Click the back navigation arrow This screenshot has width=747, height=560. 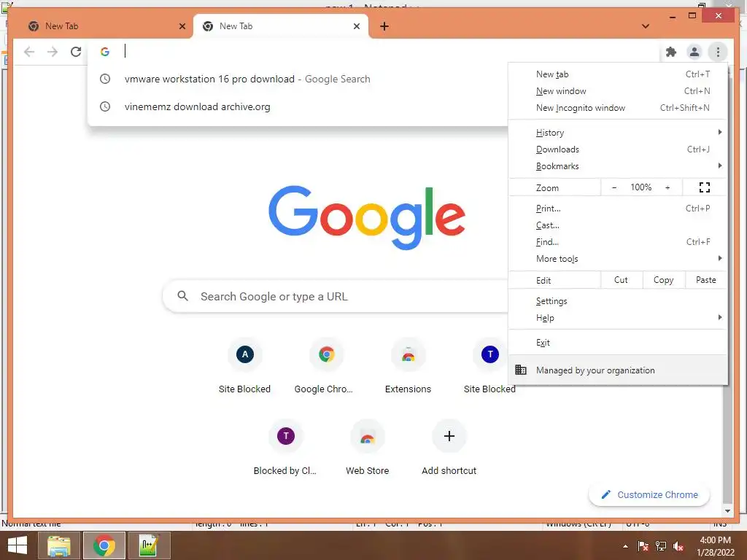[29, 52]
